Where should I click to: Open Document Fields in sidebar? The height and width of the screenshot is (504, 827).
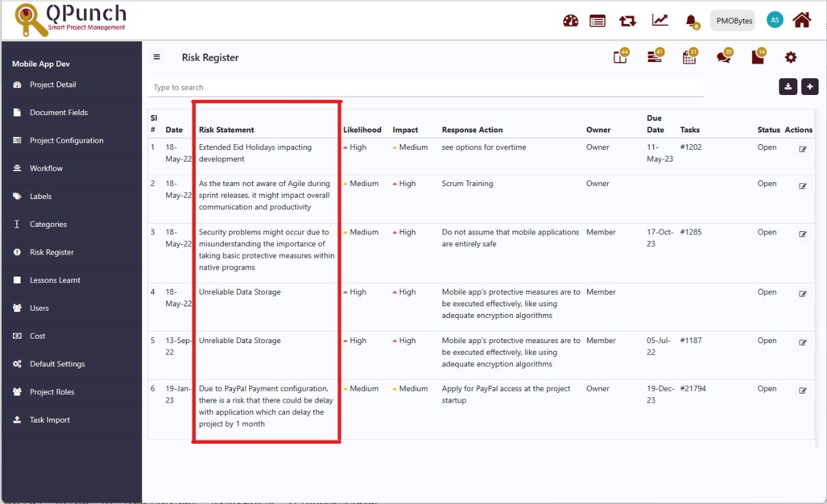(x=71, y=112)
